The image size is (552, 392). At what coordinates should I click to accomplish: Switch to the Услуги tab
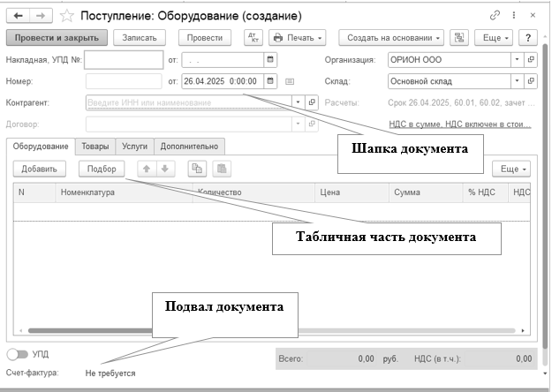tap(134, 147)
